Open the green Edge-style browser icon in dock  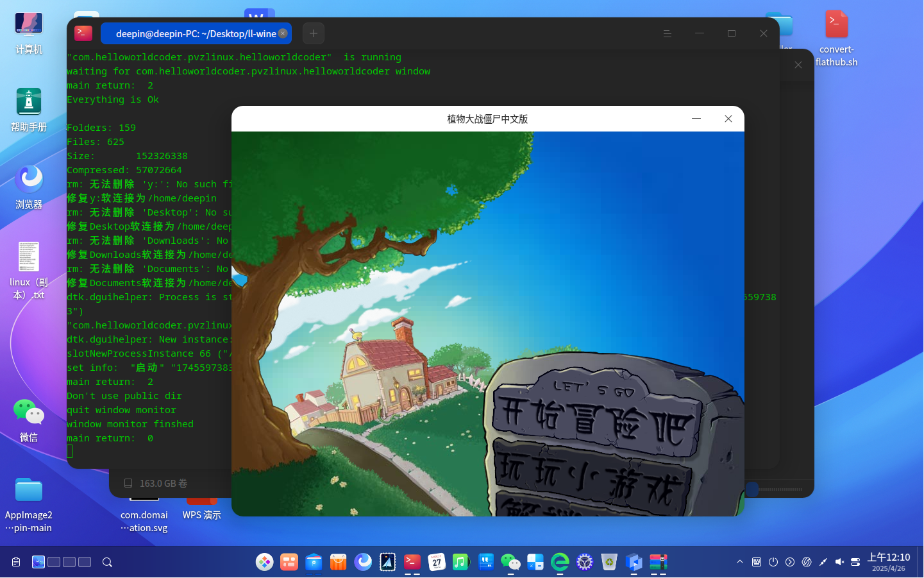click(560, 562)
